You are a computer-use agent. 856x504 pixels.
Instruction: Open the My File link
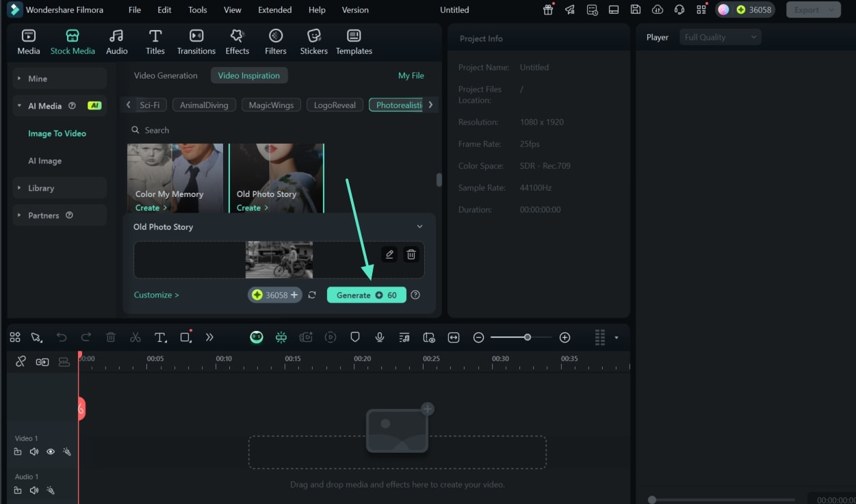click(411, 75)
